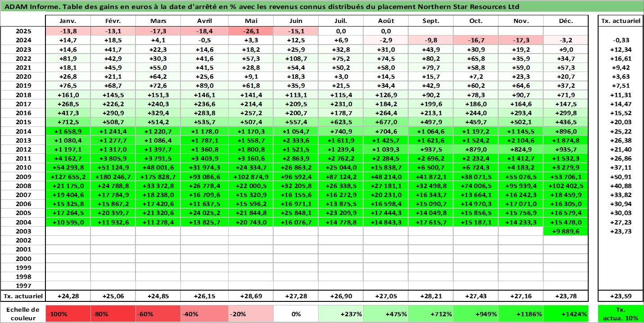The height and width of the screenshot is (323, 644).
Task: Pick the +712% green color swatch
Action: [431, 314]
